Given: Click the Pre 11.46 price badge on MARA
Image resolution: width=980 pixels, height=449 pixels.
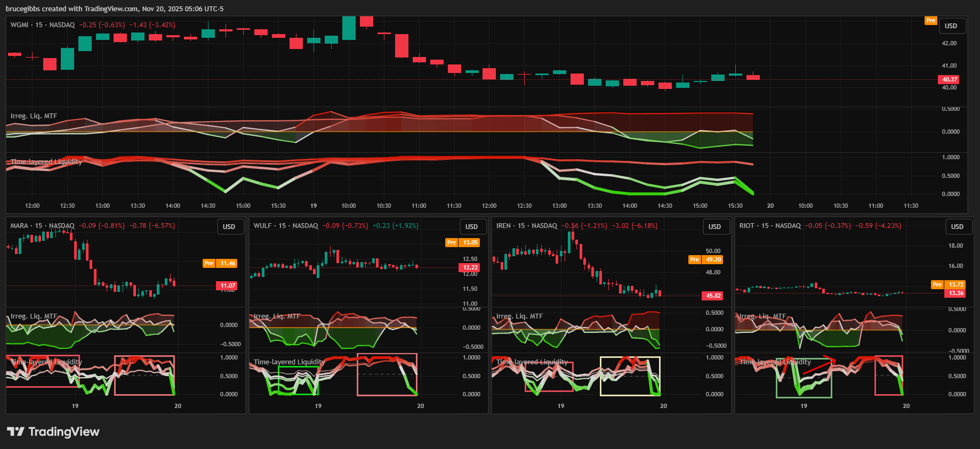Looking at the screenshot, I should tap(220, 264).
